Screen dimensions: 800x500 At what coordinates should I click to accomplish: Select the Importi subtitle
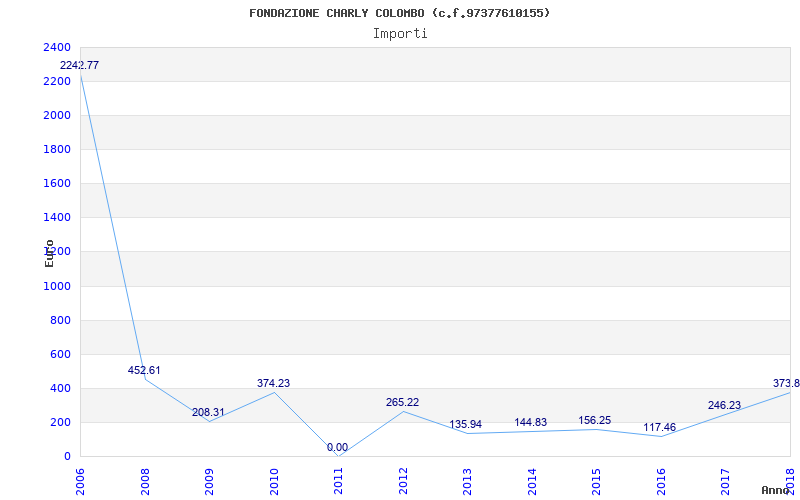(400, 34)
